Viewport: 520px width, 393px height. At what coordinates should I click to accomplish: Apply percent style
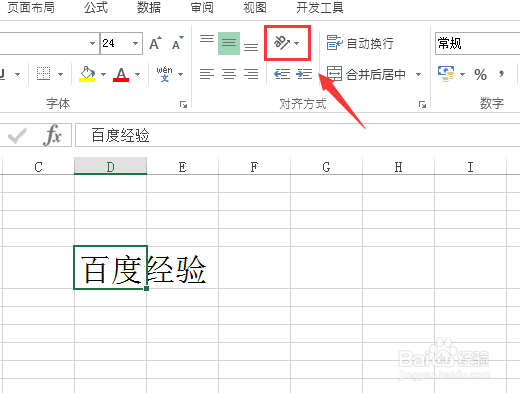click(480, 74)
